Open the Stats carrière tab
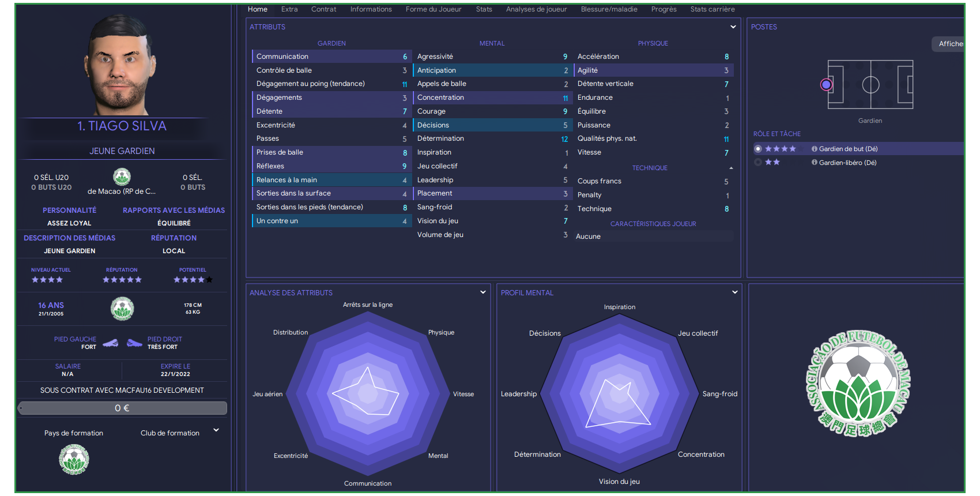Screen dimensions: 980x496 (713, 9)
